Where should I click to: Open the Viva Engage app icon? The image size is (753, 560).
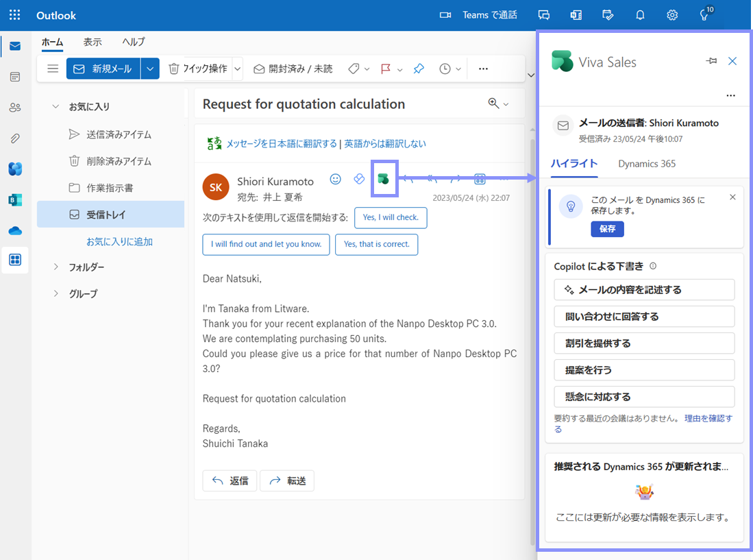coord(15,169)
